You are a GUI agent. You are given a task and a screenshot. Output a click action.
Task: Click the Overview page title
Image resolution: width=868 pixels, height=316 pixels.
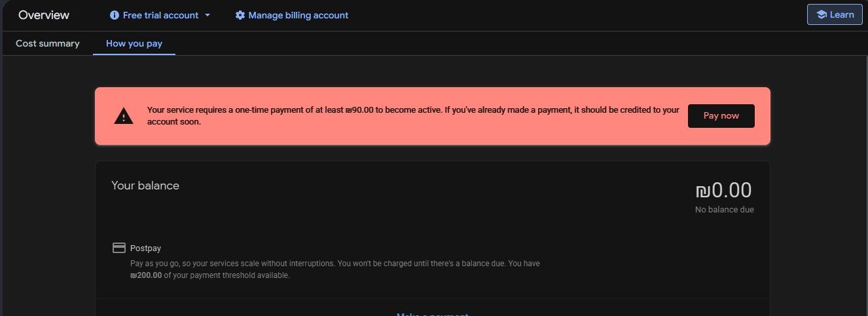44,15
